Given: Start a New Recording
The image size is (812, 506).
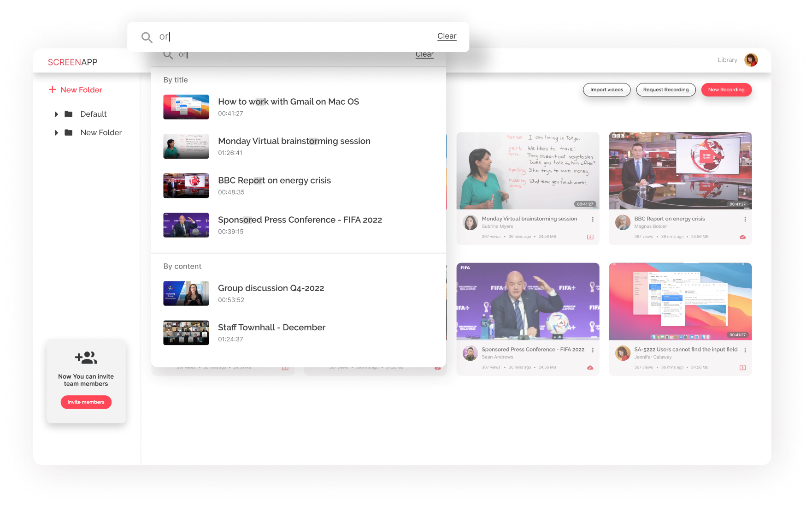Looking at the screenshot, I should [x=726, y=90].
